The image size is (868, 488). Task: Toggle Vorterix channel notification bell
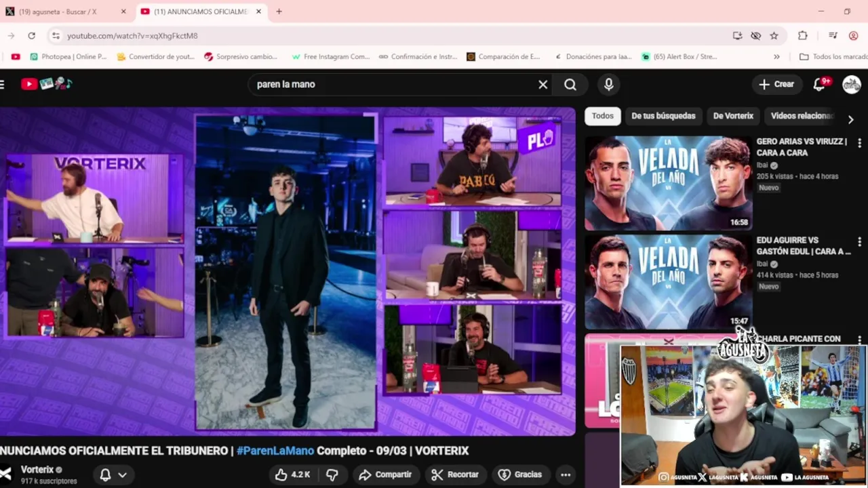coord(105,474)
